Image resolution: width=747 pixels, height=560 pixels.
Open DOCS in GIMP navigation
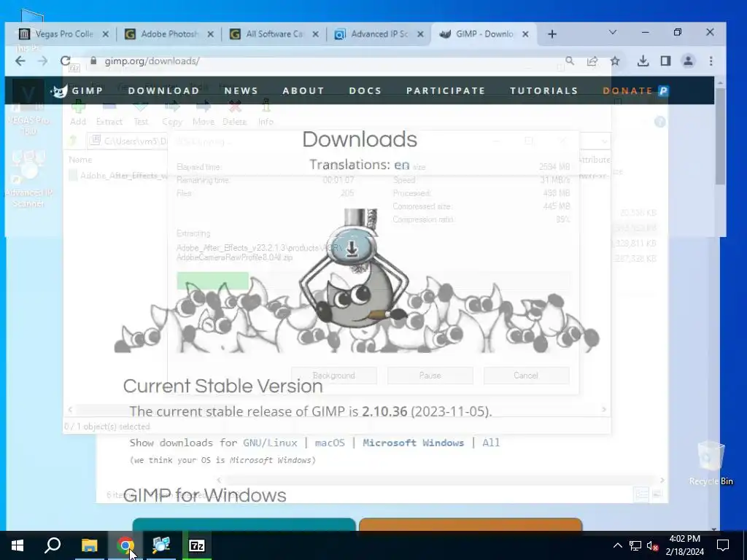tap(365, 90)
